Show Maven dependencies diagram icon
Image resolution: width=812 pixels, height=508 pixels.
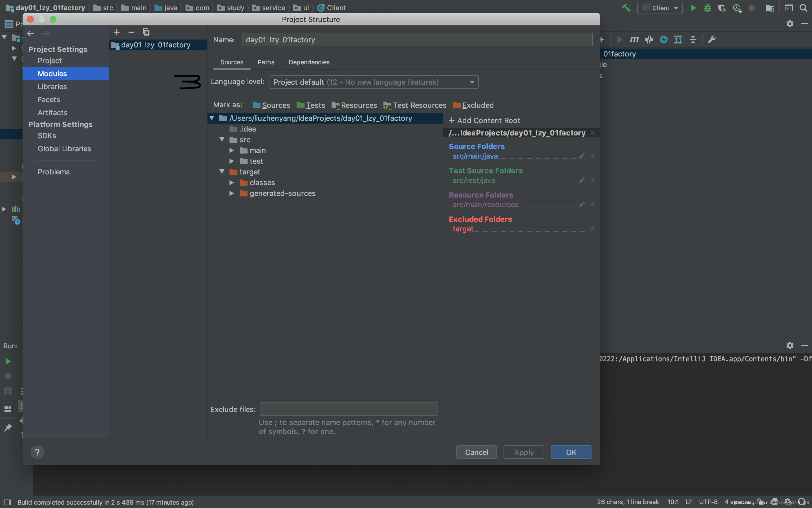pyautogui.click(x=678, y=40)
